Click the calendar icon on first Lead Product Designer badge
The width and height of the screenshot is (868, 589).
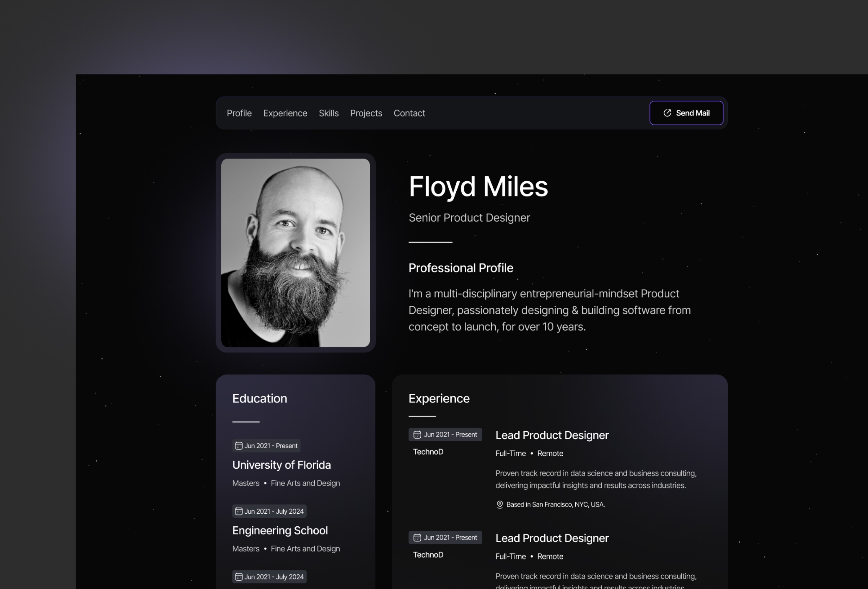click(417, 434)
